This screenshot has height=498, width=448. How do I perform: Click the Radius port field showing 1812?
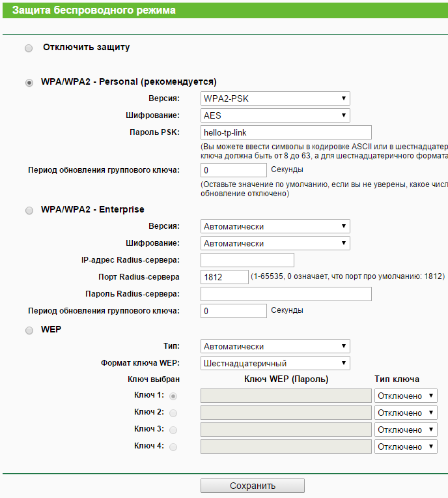coord(223,277)
